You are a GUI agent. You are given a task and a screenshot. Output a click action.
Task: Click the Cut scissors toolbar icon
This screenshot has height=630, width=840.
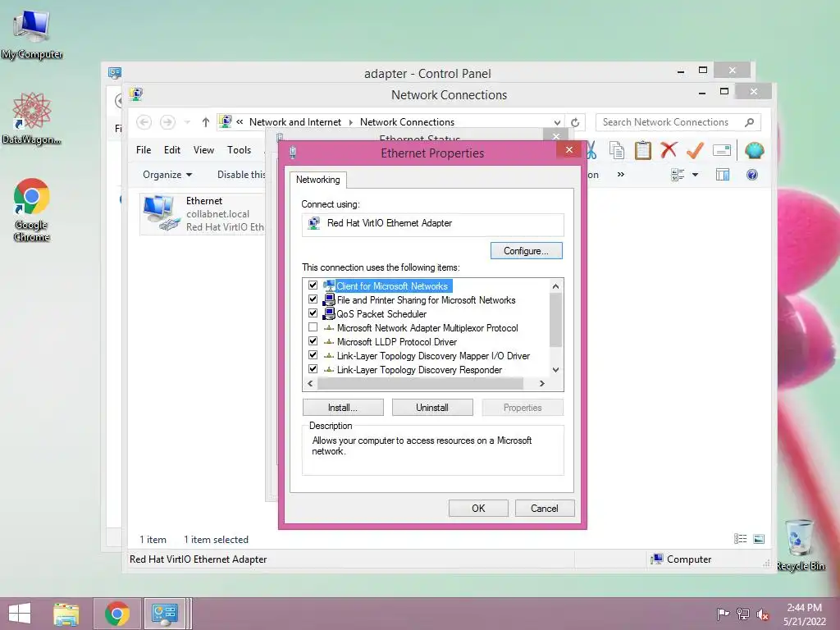coord(591,151)
